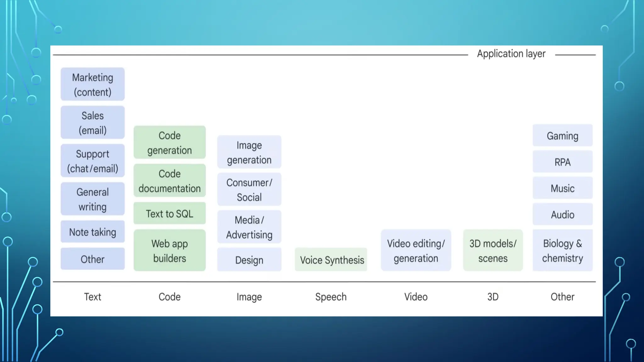Click the Biology & chemistry box

562,250
